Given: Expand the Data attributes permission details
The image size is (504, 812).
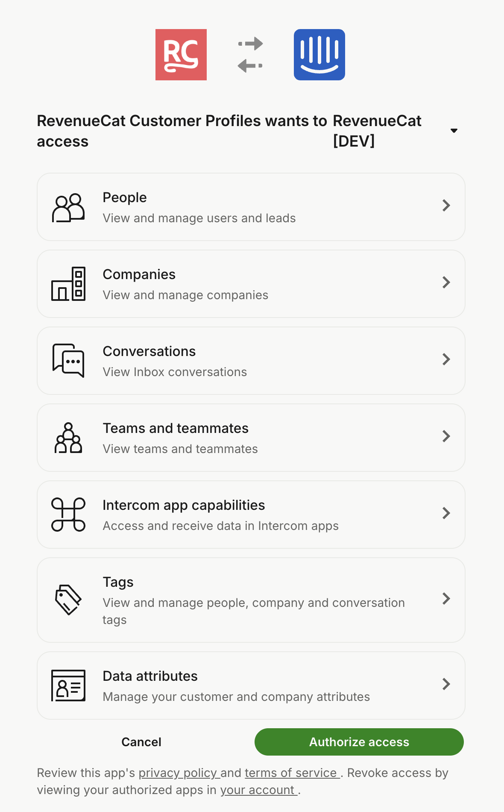Looking at the screenshot, I should coord(447,693).
